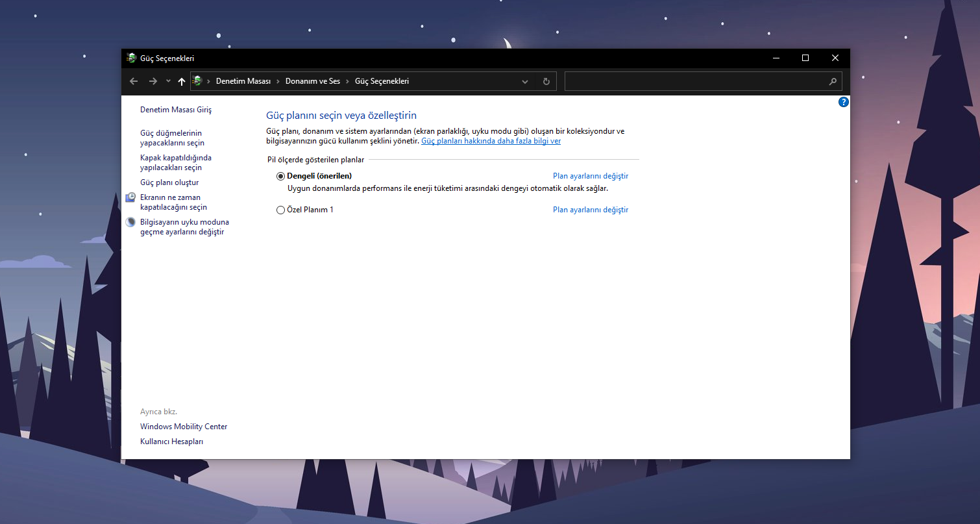Viewport: 980px width, 524px height.
Task: Change plan settings for Dengeli
Action: click(x=591, y=176)
